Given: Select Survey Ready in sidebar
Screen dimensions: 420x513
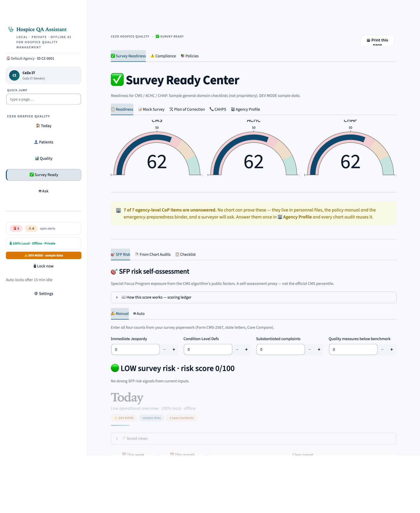Looking at the screenshot, I should (44, 175).
